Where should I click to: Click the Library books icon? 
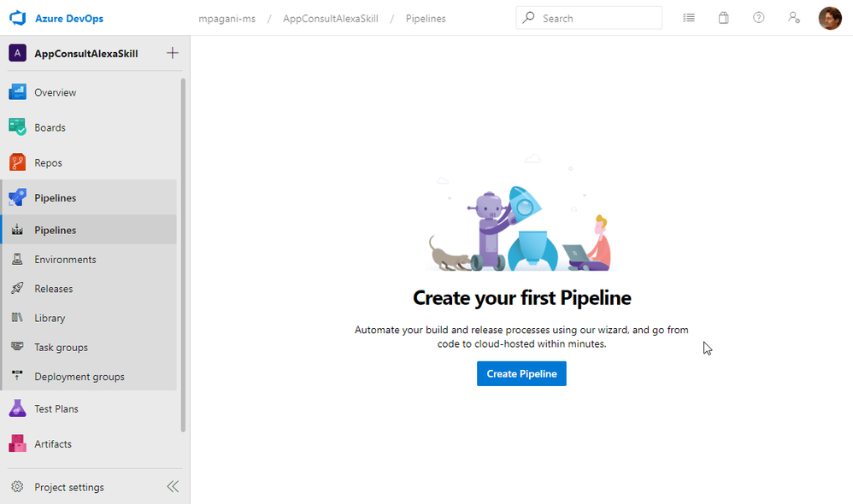click(x=17, y=317)
